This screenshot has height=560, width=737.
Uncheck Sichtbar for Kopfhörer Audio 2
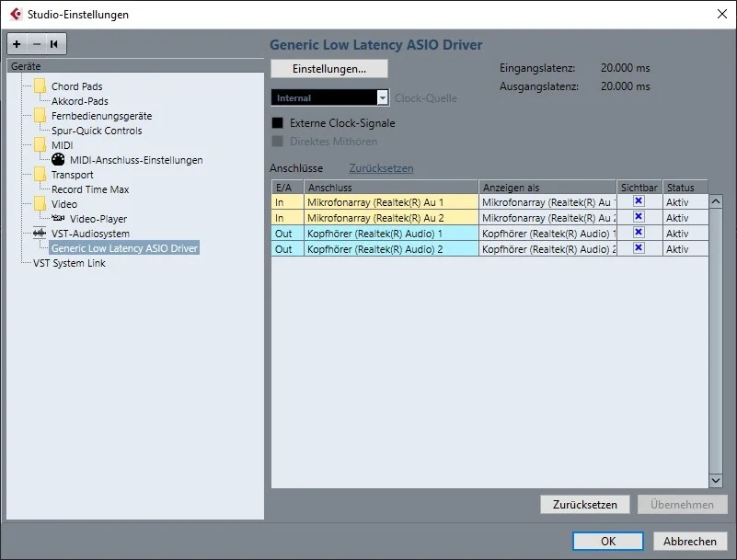coord(639,247)
